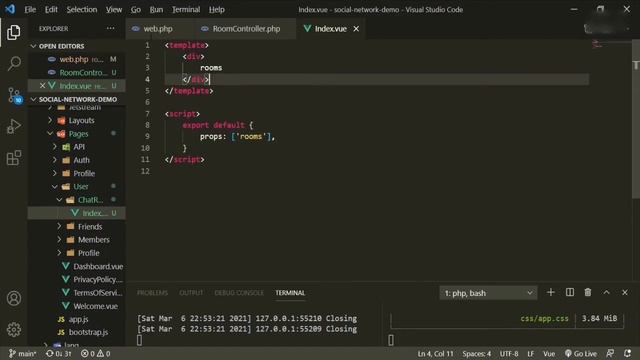Change language mode Vue
The width and height of the screenshot is (640, 360).
[x=549, y=353]
